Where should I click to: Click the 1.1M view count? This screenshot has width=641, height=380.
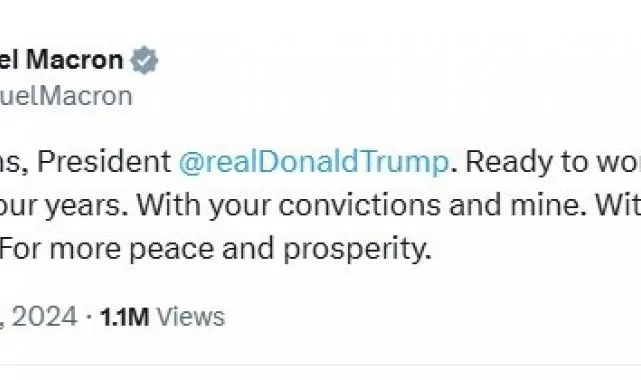(x=125, y=317)
